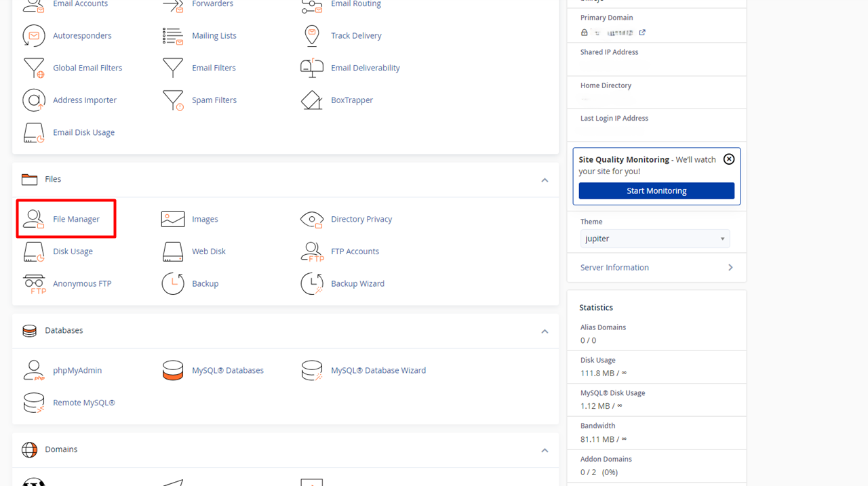
Task: Expand Server Information arrow
Action: coord(730,268)
